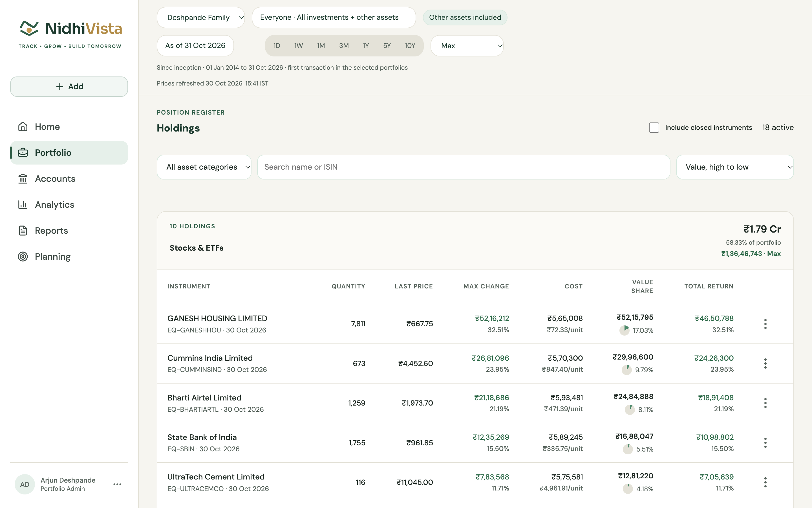812x508 pixels.
Task: Click the 8.11% share pie for Bharti Airtel
Action: click(630, 410)
